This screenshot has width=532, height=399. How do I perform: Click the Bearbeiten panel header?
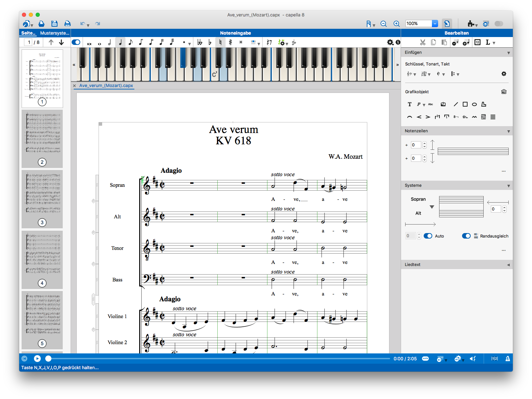tap(457, 33)
